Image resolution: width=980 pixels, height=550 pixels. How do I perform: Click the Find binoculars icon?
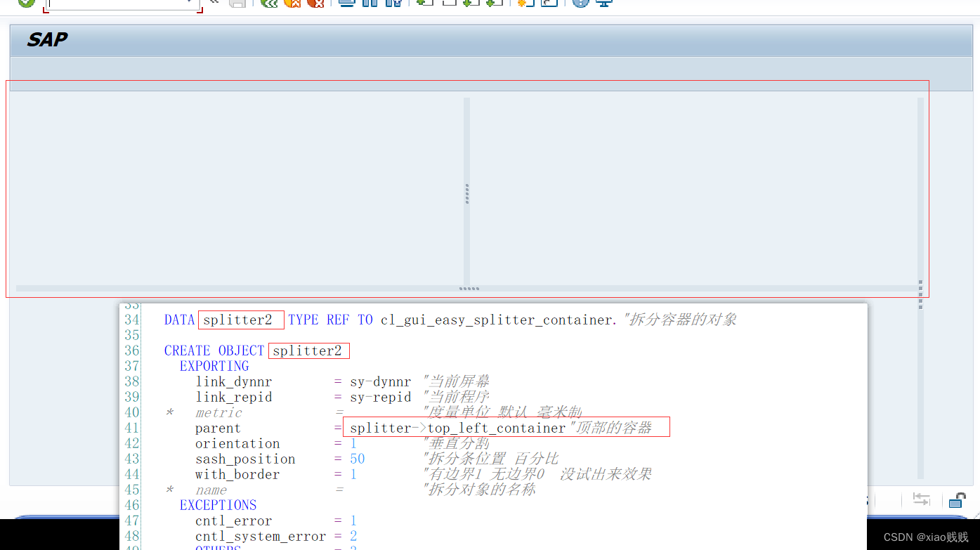[370, 3]
